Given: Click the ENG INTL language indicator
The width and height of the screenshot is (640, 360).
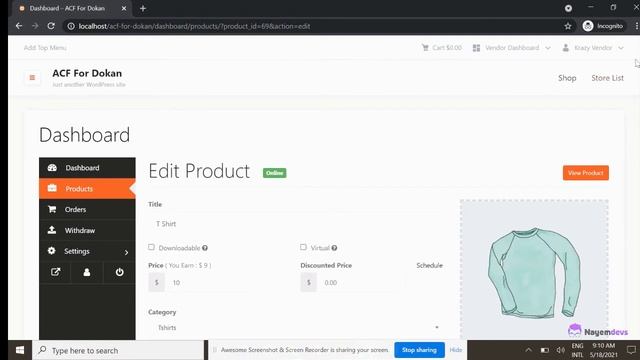Looking at the screenshot, I should click(x=577, y=350).
